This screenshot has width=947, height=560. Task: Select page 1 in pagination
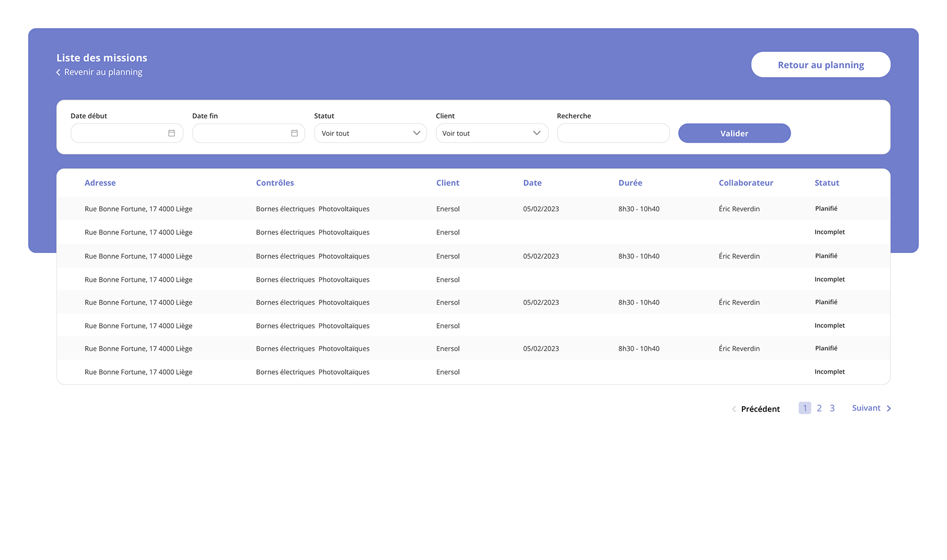click(x=805, y=408)
